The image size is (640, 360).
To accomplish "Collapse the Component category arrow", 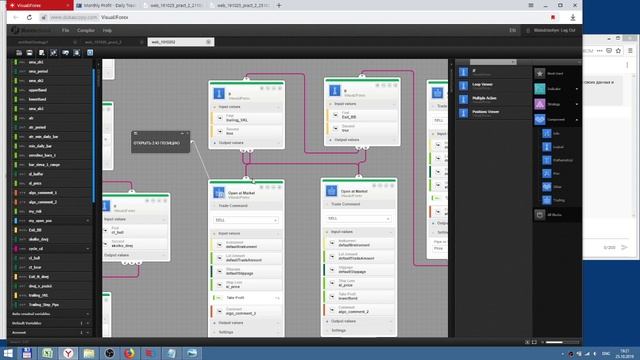I will click(577, 120).
